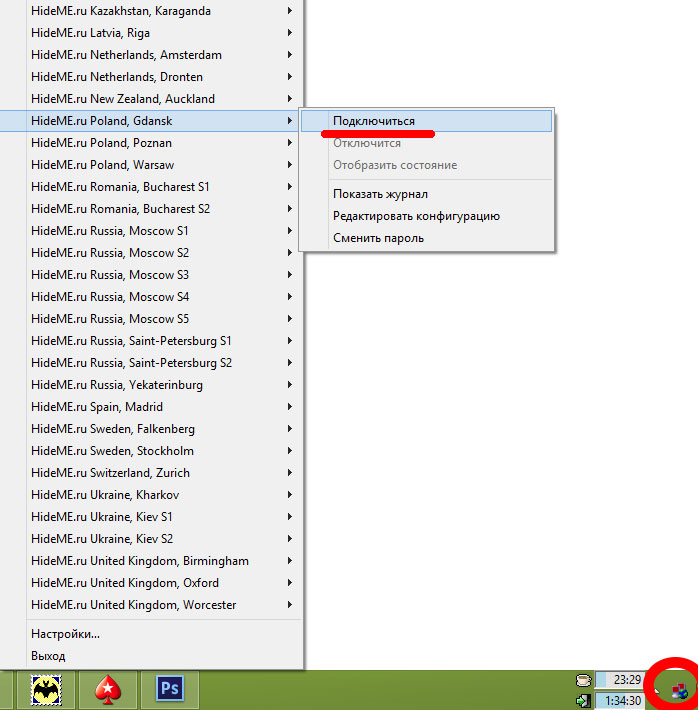Select HideME.ru Russia, Moscow S3
The image size is (698, 710).
pyautogui.click(x=149, y=275)
